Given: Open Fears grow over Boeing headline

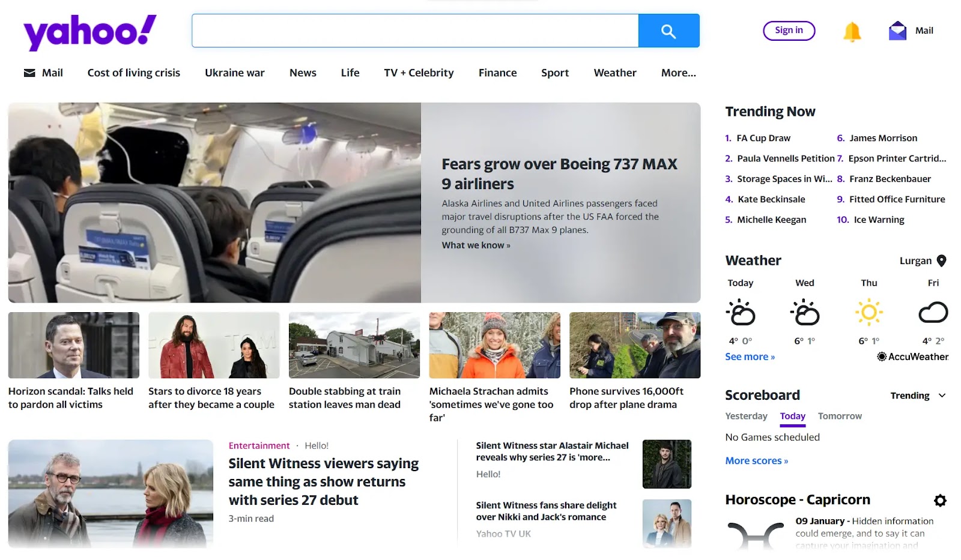Looking at the screenshot, I should point(559,173).
